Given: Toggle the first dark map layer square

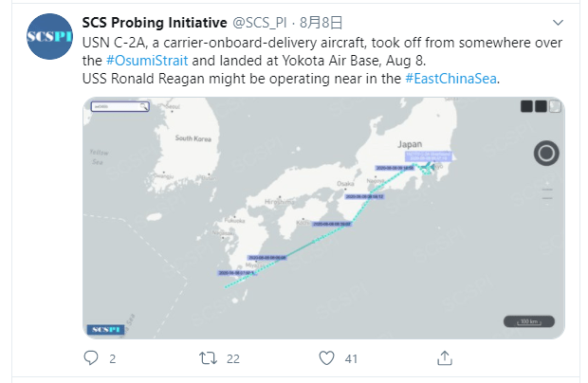Looking at the screenshot, I should point(526,107).
